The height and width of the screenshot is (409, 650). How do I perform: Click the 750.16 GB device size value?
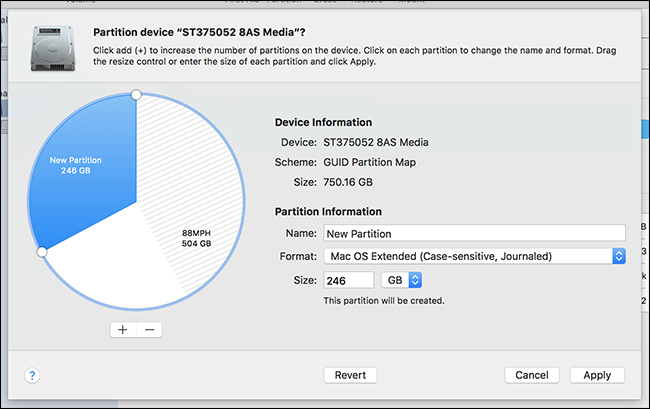(x=348, y=182)
